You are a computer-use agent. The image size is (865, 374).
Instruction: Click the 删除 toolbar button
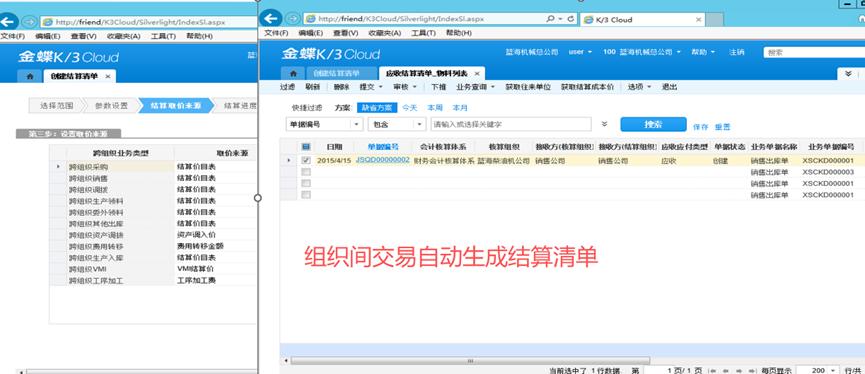(x=341, y=87)
